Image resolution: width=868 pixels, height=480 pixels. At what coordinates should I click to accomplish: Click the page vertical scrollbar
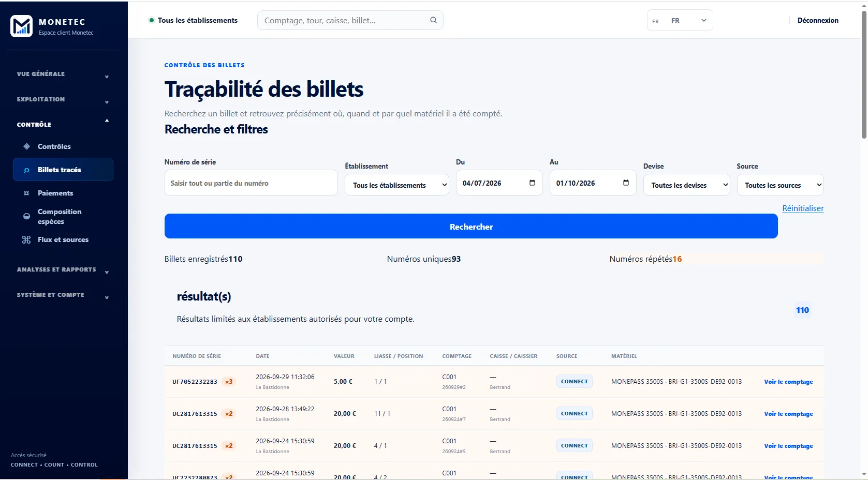tap(863, 74)
